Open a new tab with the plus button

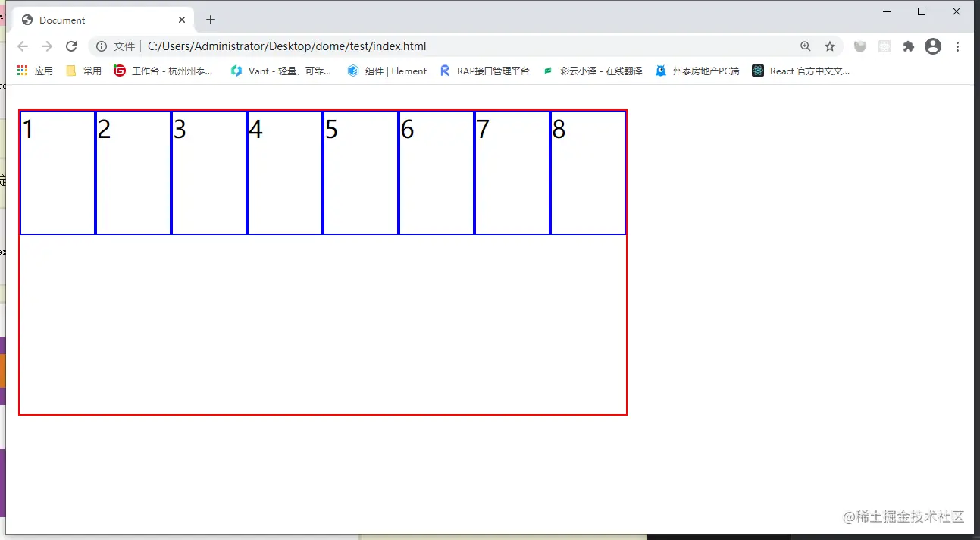point(210,20)
